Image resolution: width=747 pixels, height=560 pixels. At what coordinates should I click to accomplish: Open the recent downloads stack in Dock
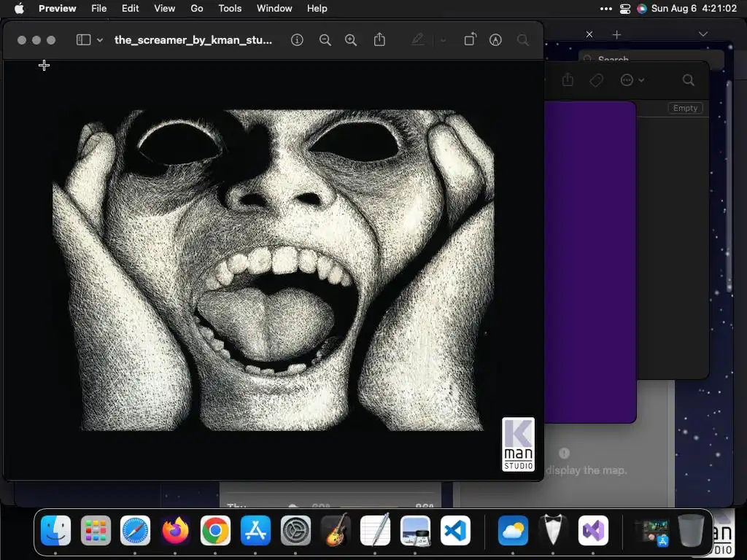[x=655, y=532]
